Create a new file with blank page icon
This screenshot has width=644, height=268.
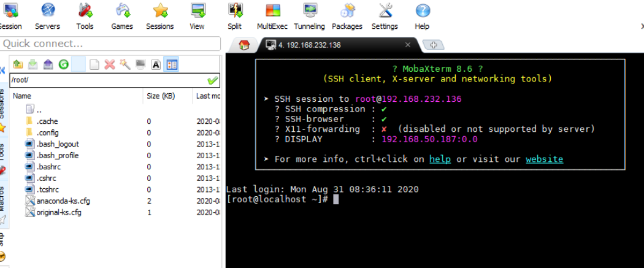(94, 64)
